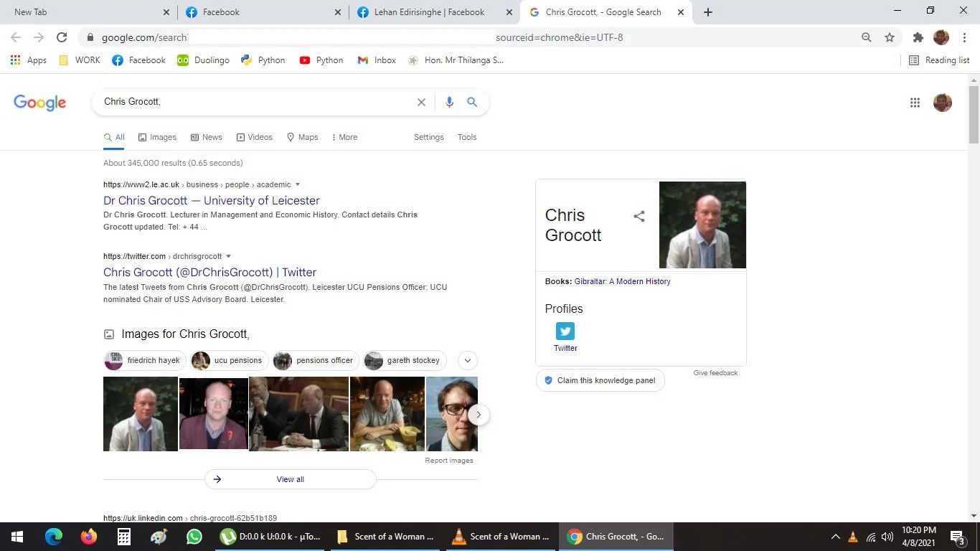980x551 pixels.
Task: Show hidden system tray icons
Action: tap(836, 537)
